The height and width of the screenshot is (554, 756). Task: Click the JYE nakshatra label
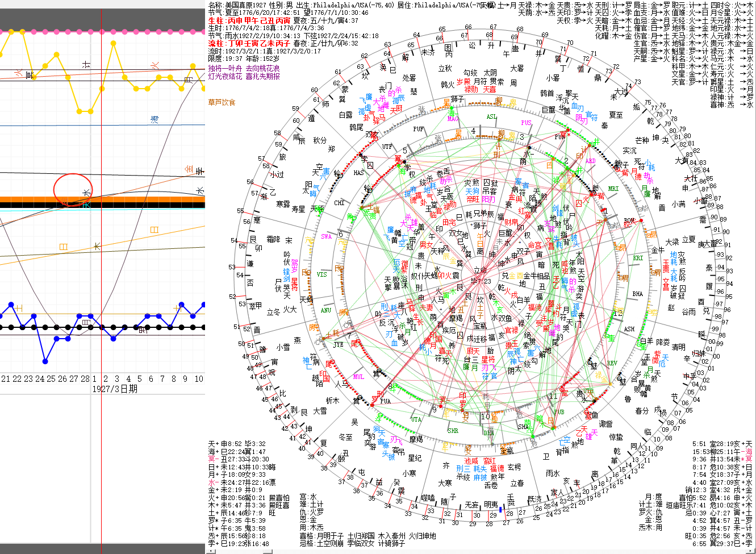coord(339,344)
